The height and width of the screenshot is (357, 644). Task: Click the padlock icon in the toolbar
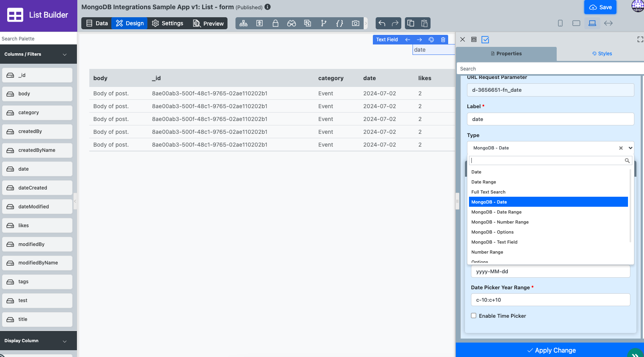(276, 23)
